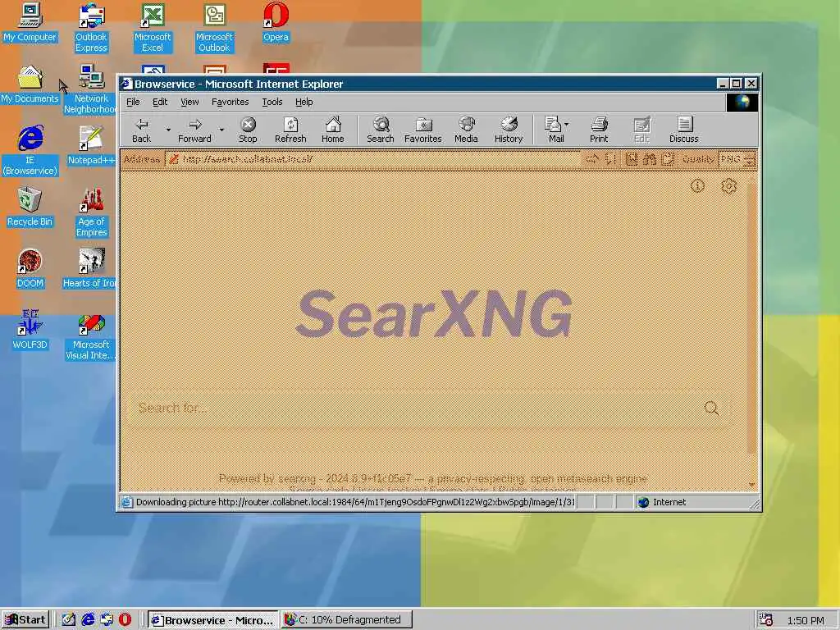Screen dimensions: 840x630
Task: Click the Browservice bookmark icon
Action: (632, 159)
